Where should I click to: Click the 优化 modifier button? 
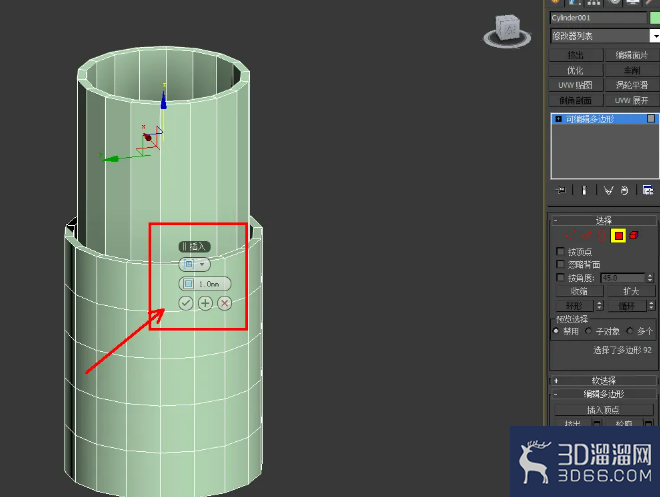click(x=575, y=70)
